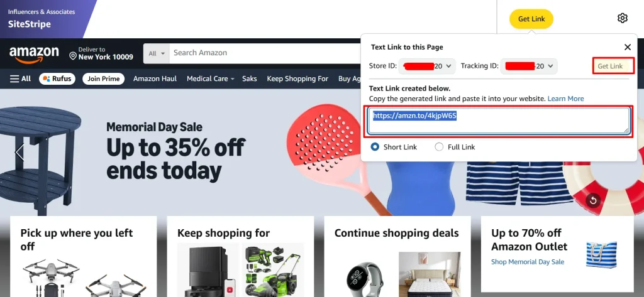This screenshot has width=644, height=297.
Task: Close the Text Link popup
Action: [x=627, y=47]
